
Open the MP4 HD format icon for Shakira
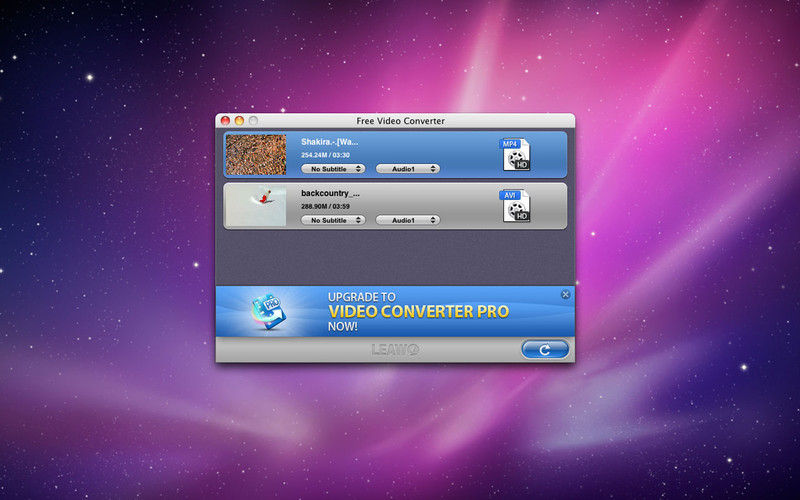click(515, 154)
